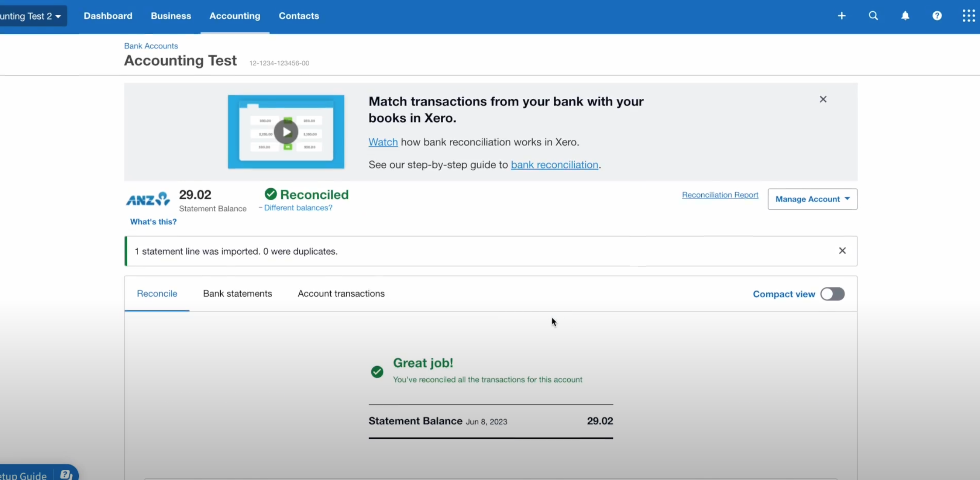980x480 pixels.
Task: Switch to the Bank statements tab
Action: pyautogui.click(x=237, y=294)
